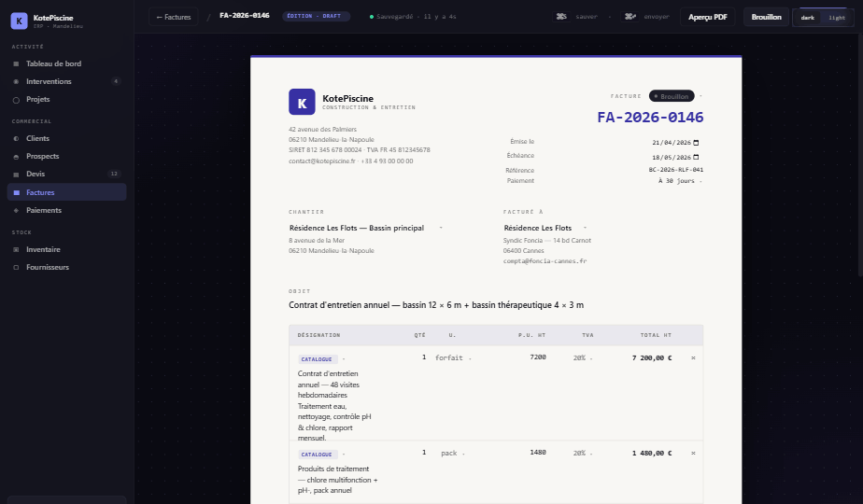Open calendar picker for Émise le date
The image size is (863, 504).
696,143
